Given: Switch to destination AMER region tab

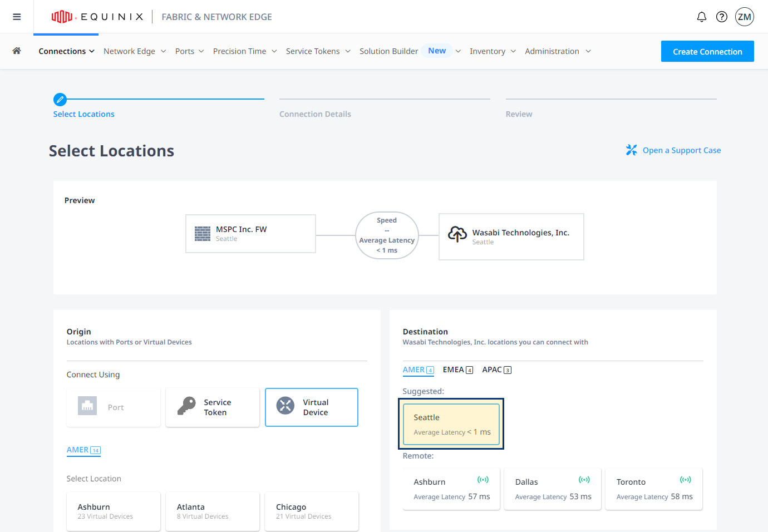Looking at the screenshot, I should coord(419,370).
